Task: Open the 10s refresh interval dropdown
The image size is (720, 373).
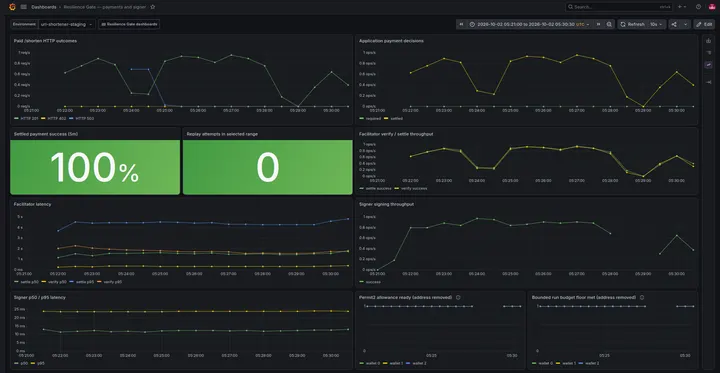Action: tap(657, 24)
